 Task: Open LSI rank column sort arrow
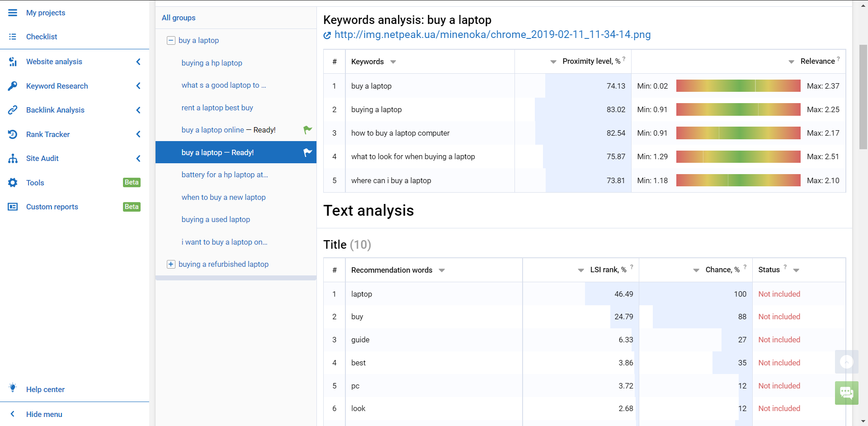click(581, 270)
